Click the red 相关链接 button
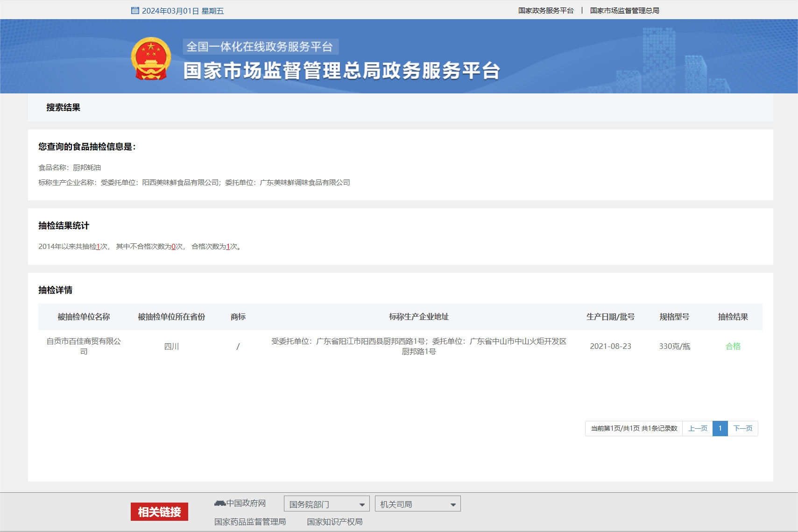Image resolution: width=798 pixels, height=532 pixels. coord(159,512)
